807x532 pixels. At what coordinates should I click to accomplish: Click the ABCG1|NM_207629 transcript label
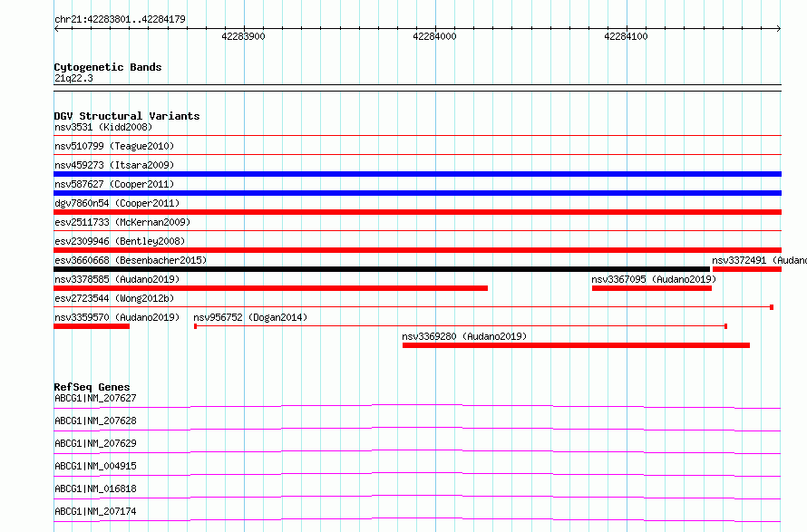click(x=95, y=443)
